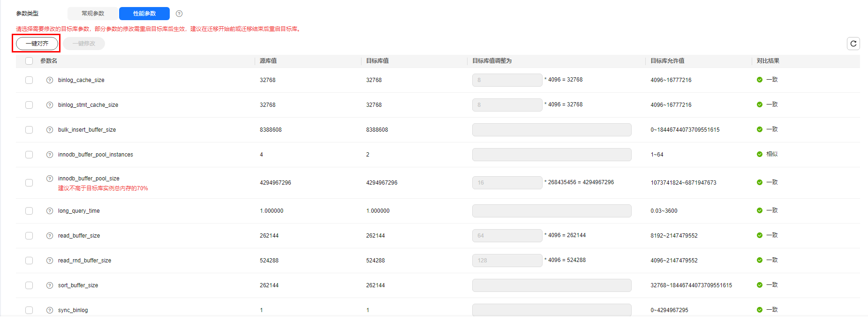Click target value input for read_rnd_buffer_size
The width and height of the screenshot is (868, 321).
(x=507, y=261)
